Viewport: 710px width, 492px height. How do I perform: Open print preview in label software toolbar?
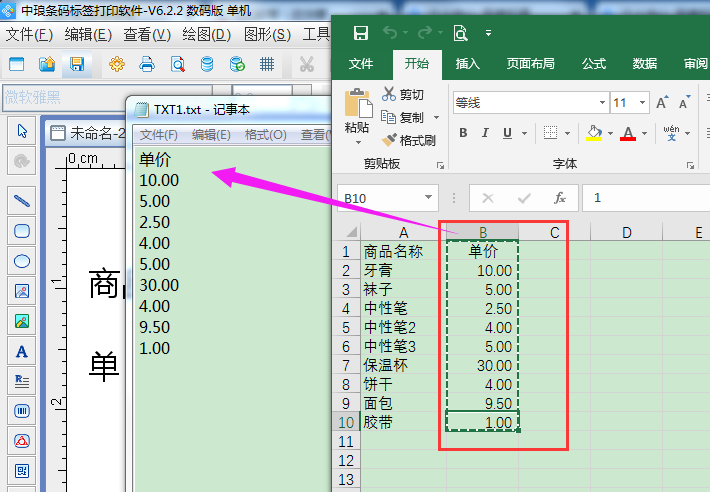click(x=177, y=65)
